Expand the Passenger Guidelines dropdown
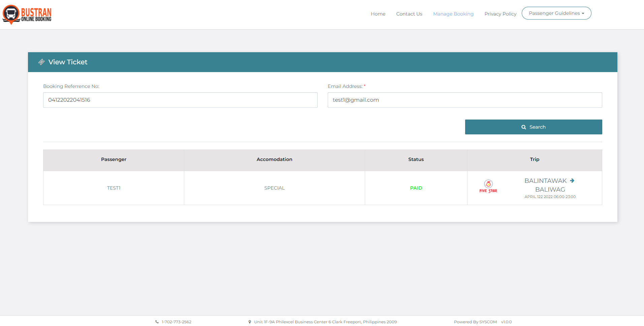This screenshot has width=644, height=326. [x=556, y=13]
